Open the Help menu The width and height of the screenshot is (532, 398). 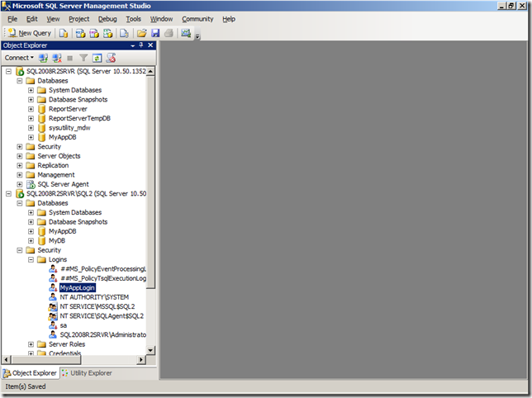tap(229, 19)
